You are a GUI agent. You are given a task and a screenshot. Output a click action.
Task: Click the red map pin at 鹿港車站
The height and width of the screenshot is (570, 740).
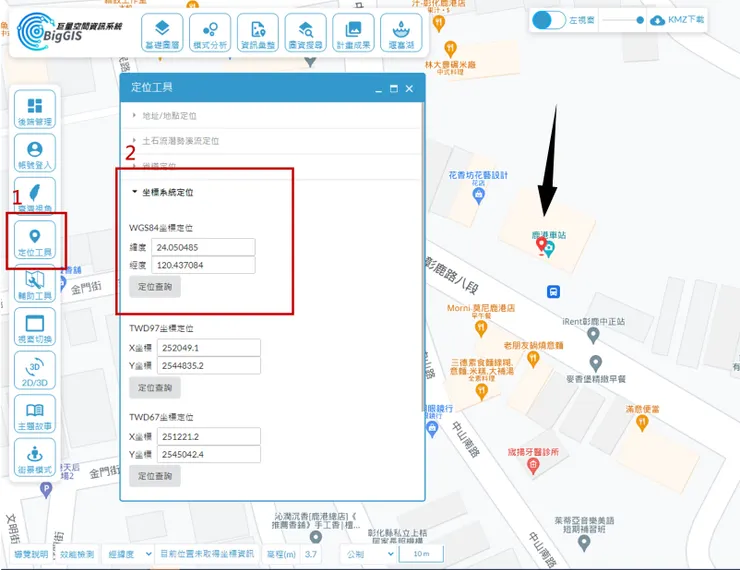pos(541,245)
